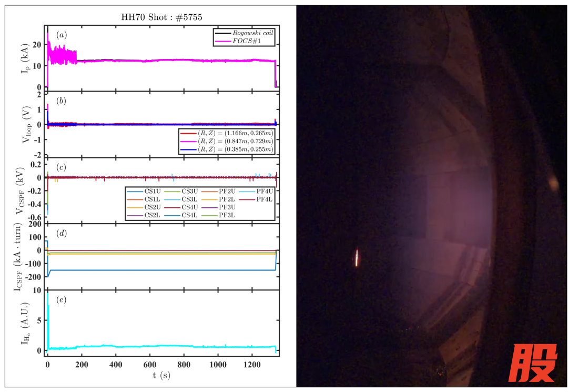Click the black Rogowski coil legend line
This screenshot has height=392, width=568.
click(222, 34)
